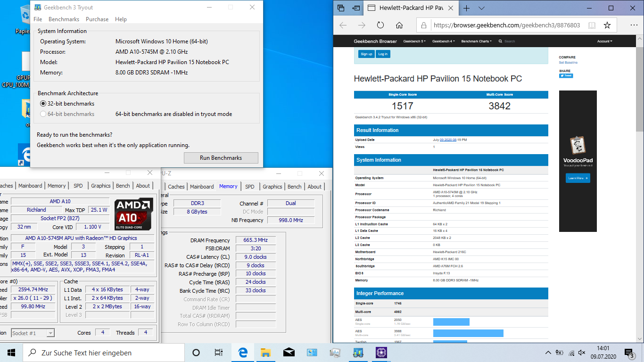
Task: Expand the Geekbench 4 navigation dropdown
Action: [444, 41]
